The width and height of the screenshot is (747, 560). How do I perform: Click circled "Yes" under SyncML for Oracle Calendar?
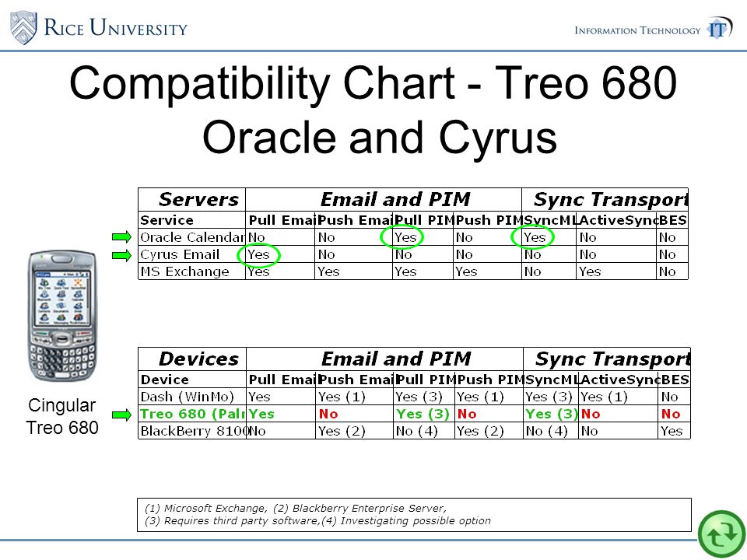tap(535, 237)
